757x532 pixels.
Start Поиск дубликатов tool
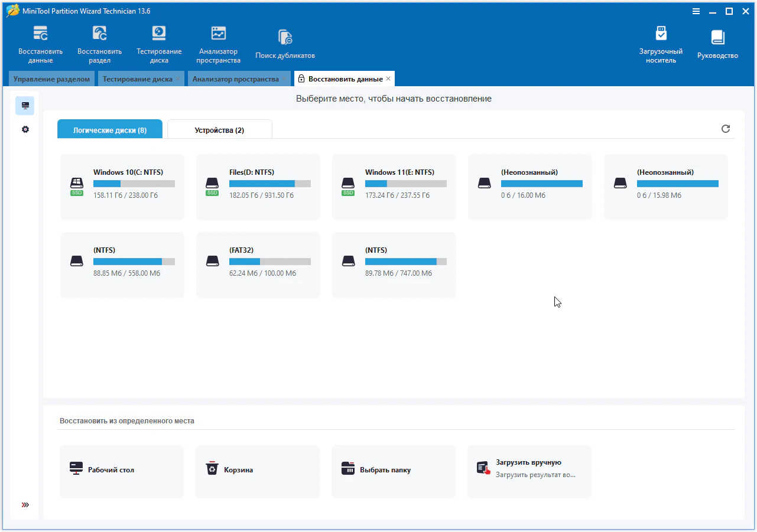285,44
